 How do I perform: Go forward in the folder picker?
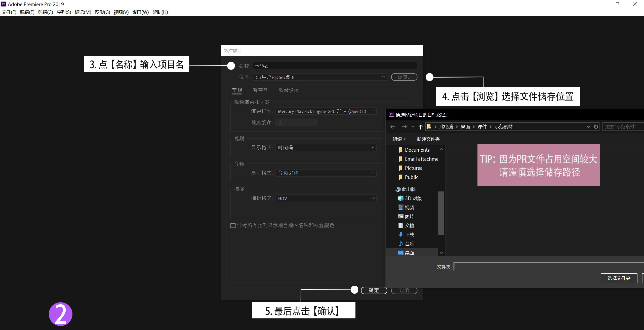(404, 127)
